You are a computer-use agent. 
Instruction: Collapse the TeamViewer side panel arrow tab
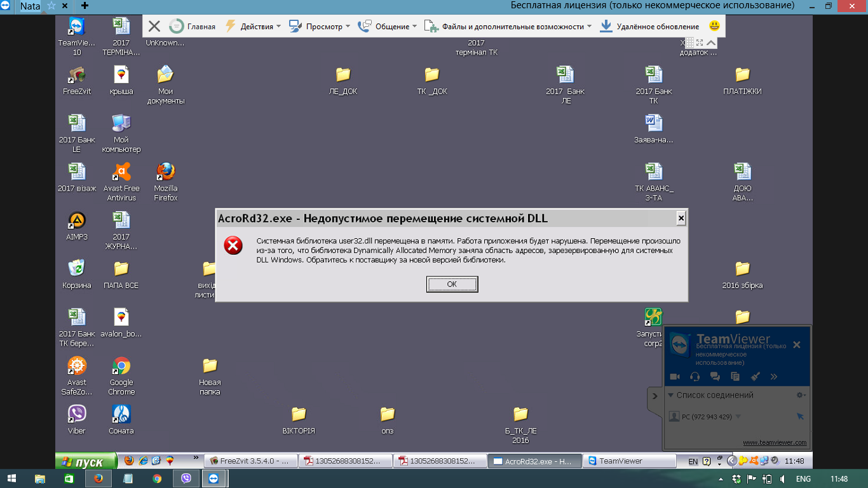coord(655,396)
